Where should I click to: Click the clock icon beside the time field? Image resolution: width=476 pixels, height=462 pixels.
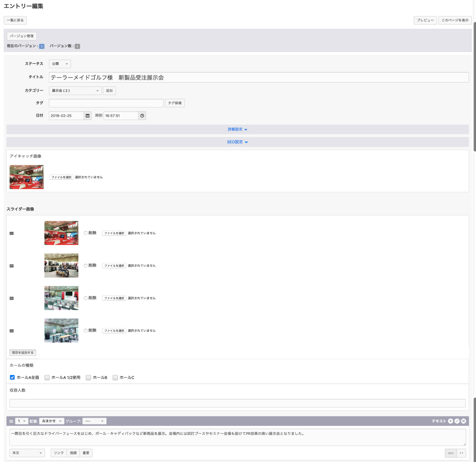tap(142, 116)
